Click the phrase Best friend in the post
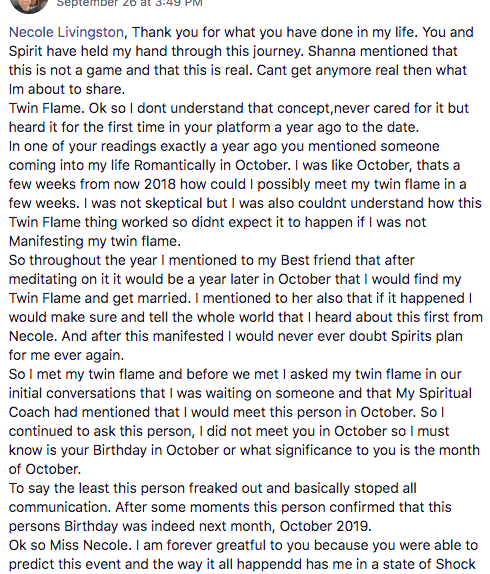Viewport: 490px width, 574px height. tap(316, 260)
